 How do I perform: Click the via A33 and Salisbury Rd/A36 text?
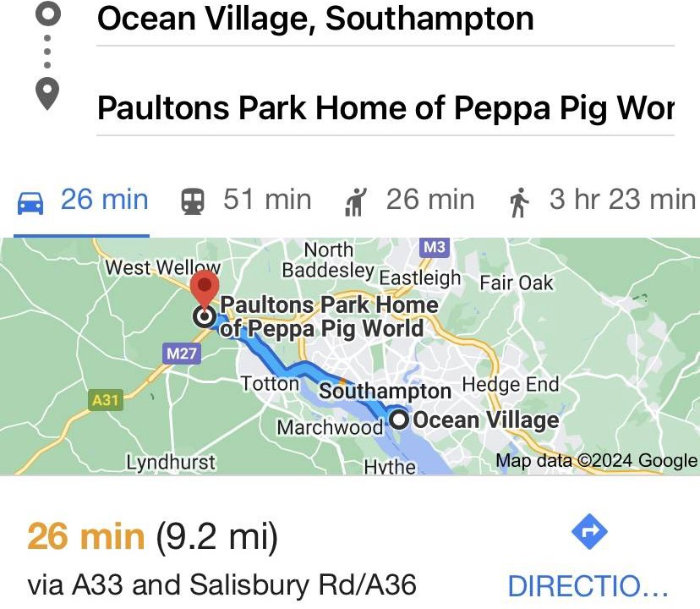click(221, 584)
